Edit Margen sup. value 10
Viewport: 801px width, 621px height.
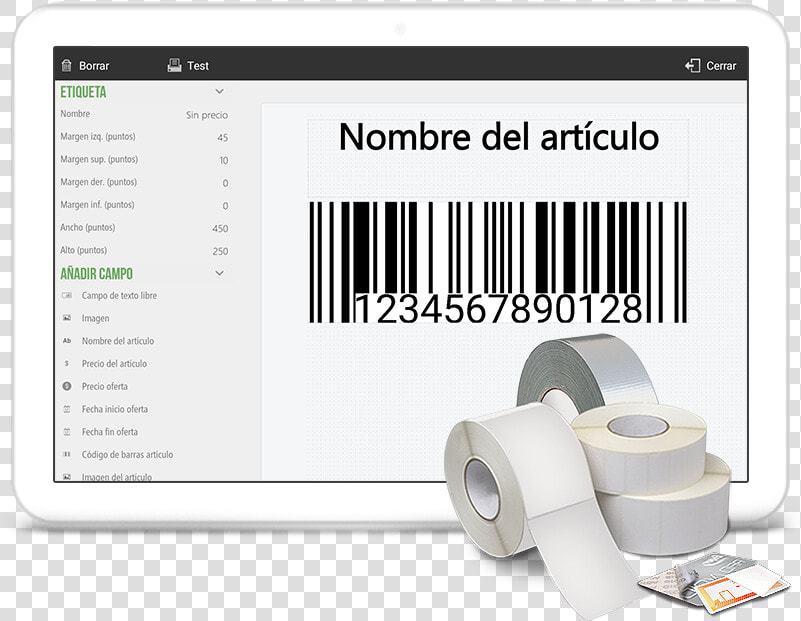click(224, 160)
